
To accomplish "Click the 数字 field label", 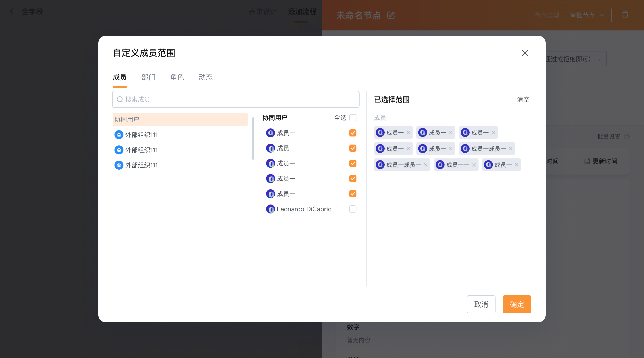I will pos(353,327).
